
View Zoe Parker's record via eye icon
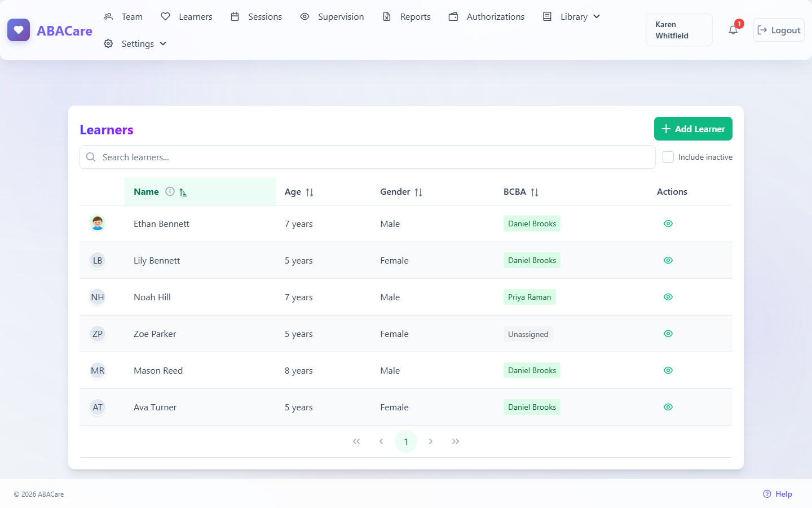(668, 334)
